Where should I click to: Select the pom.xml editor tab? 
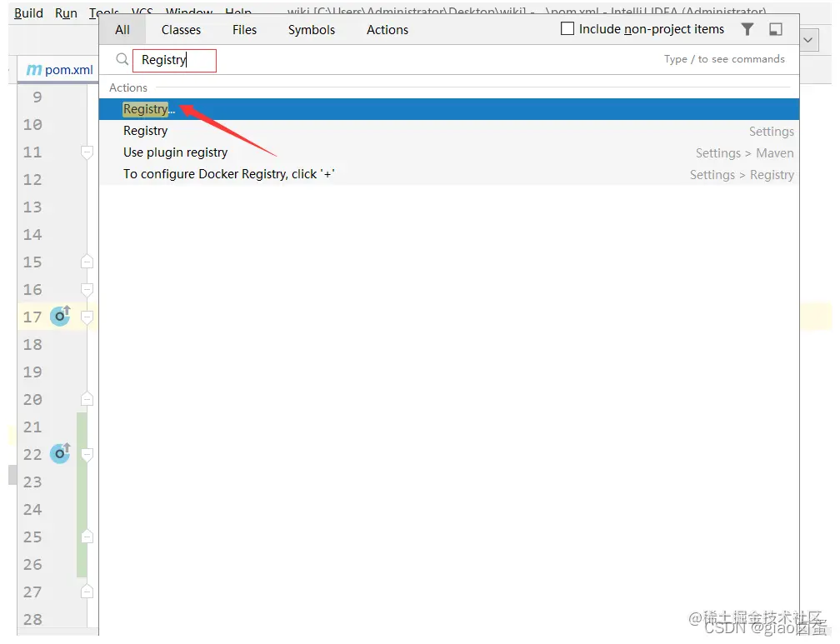[59, 70]
